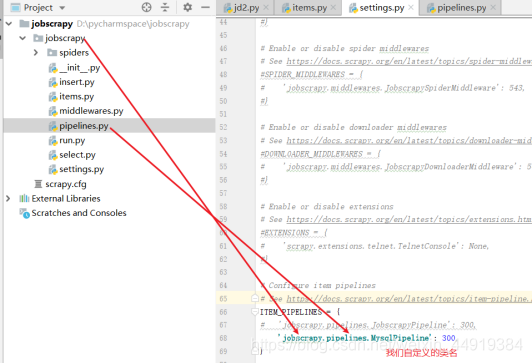Open the downloader-middleware docs link on line 53
Screen dimensions: 532x363
click(409, 140)
